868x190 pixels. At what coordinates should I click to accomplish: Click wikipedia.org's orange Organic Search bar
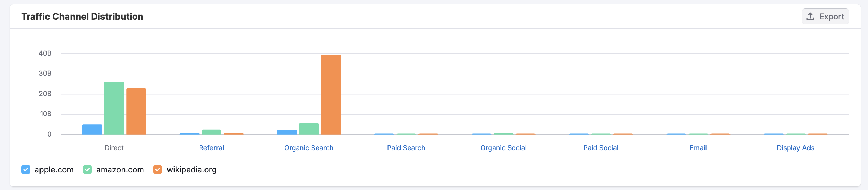click(x=331, y=95)
